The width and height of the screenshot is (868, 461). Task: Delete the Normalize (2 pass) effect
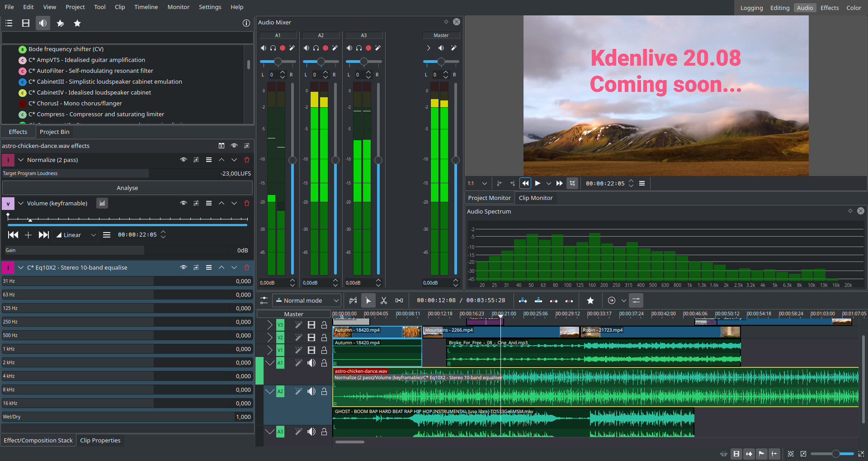click(247, 160)
